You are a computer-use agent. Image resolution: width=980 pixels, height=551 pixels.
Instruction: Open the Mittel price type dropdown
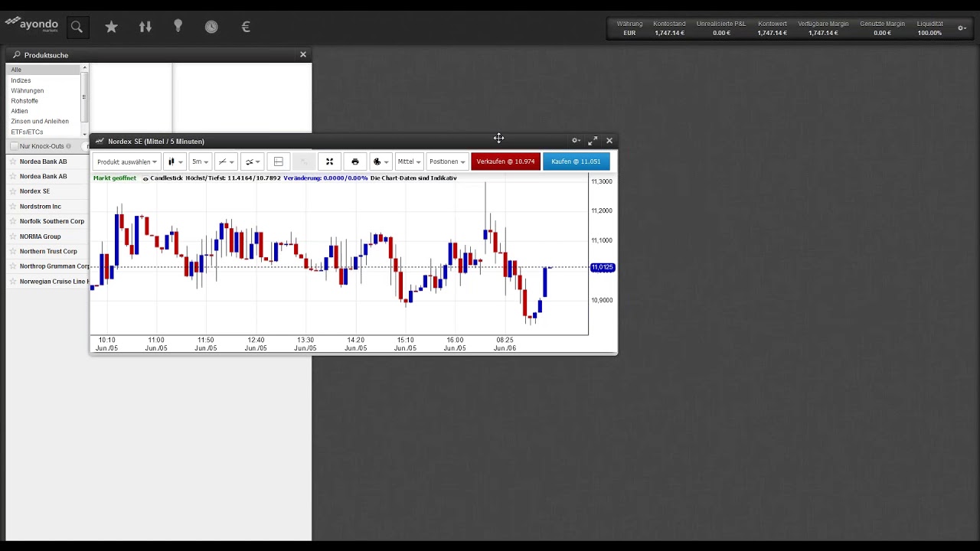409,161
